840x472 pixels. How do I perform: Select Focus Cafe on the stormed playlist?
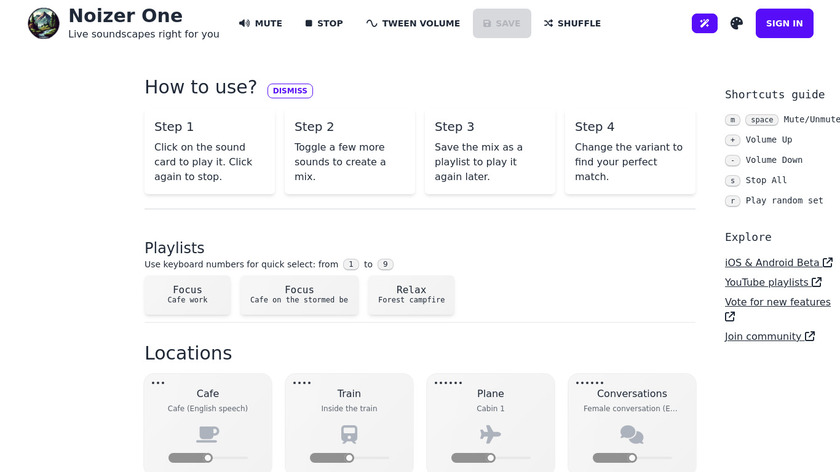(x=299, y=295)
